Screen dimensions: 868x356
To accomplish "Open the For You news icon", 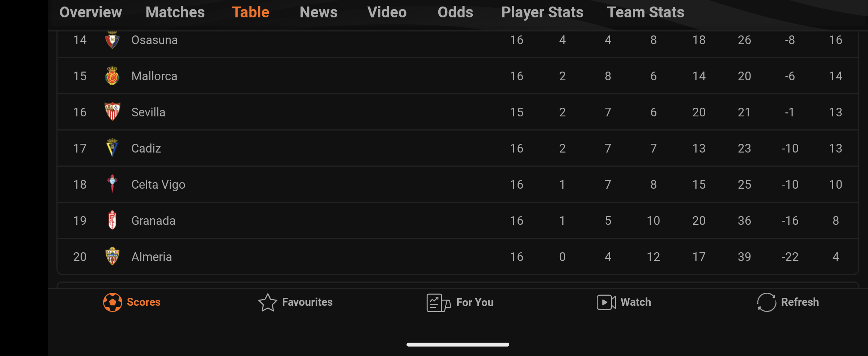I will pos(438,303).
